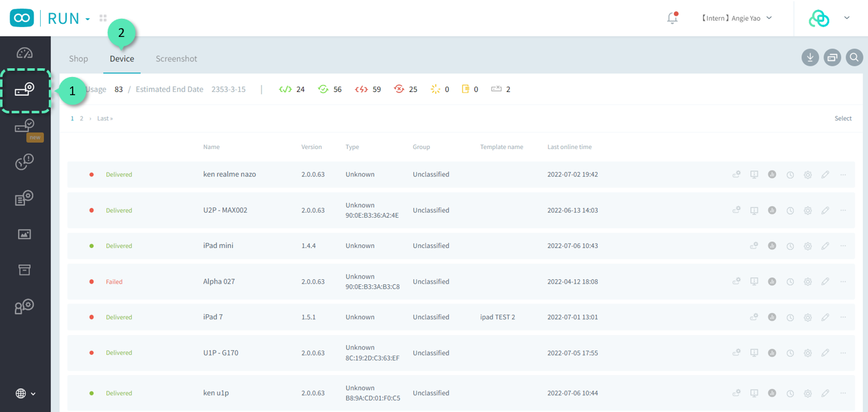Open more options for iPad 7
Image resolution: width=868 pixels, height=412 pixels.
[x=843, y=317]
